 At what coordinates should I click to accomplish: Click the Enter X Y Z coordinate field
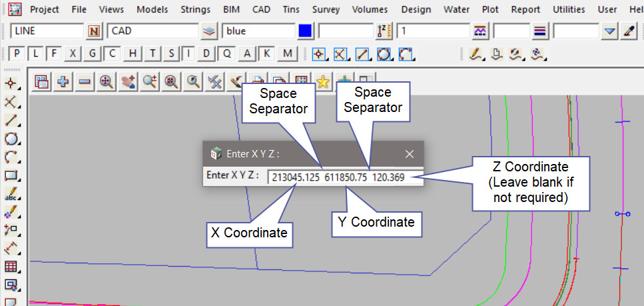click(x=345, y=176)
